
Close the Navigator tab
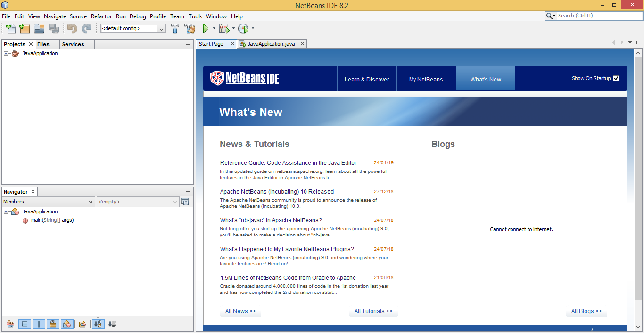33,192
